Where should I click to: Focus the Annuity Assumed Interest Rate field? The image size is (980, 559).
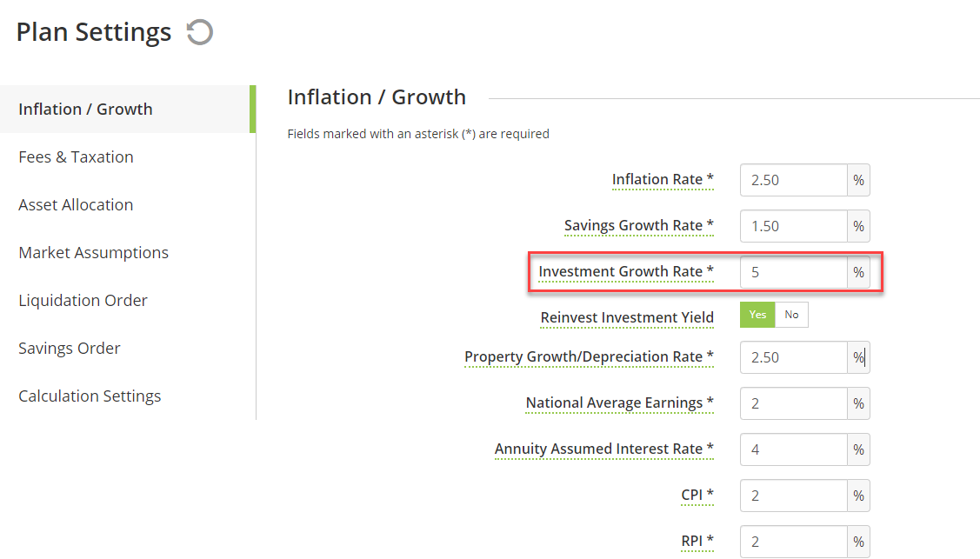tap(794, 449)
